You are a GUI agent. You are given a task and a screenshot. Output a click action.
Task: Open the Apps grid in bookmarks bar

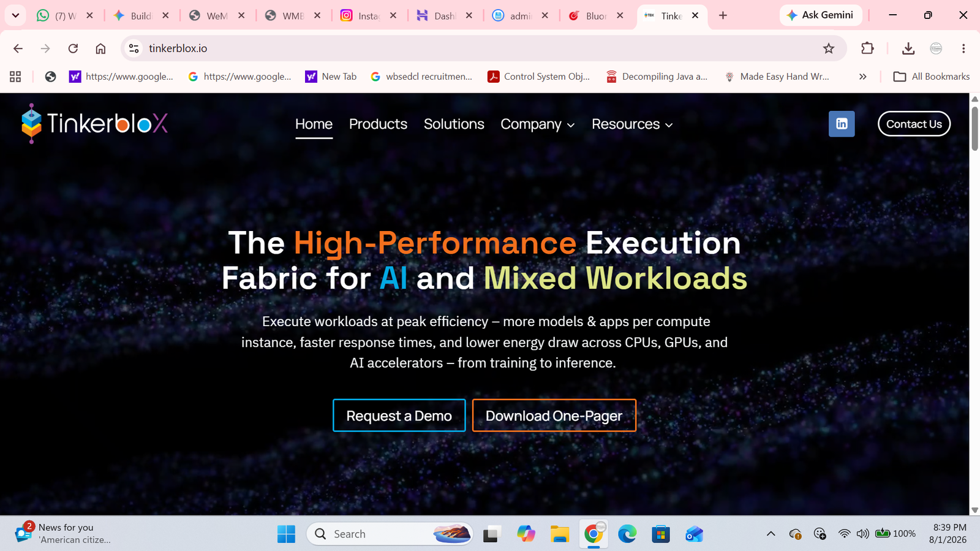(x=15, y=77)
